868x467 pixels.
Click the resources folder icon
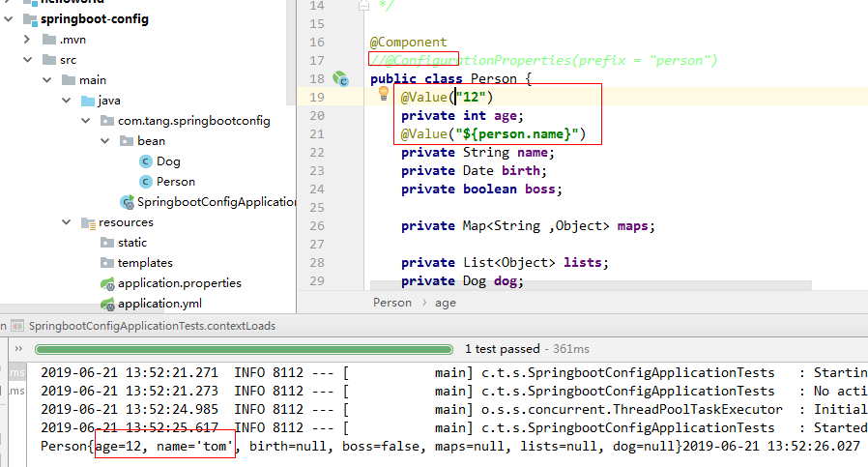88,222
